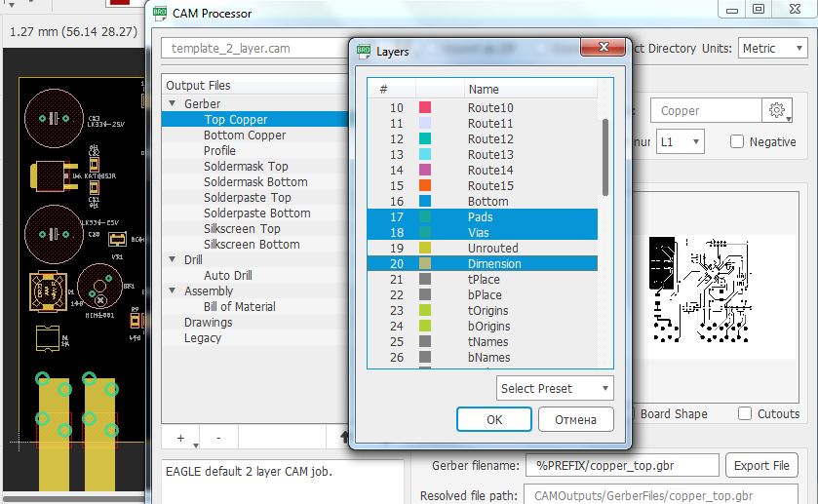Image resolution: width=818 pixels, height=504 pixels.
Task: Click the Gerber filename input field
Action: pyautogui.click(x=621, y=466)
